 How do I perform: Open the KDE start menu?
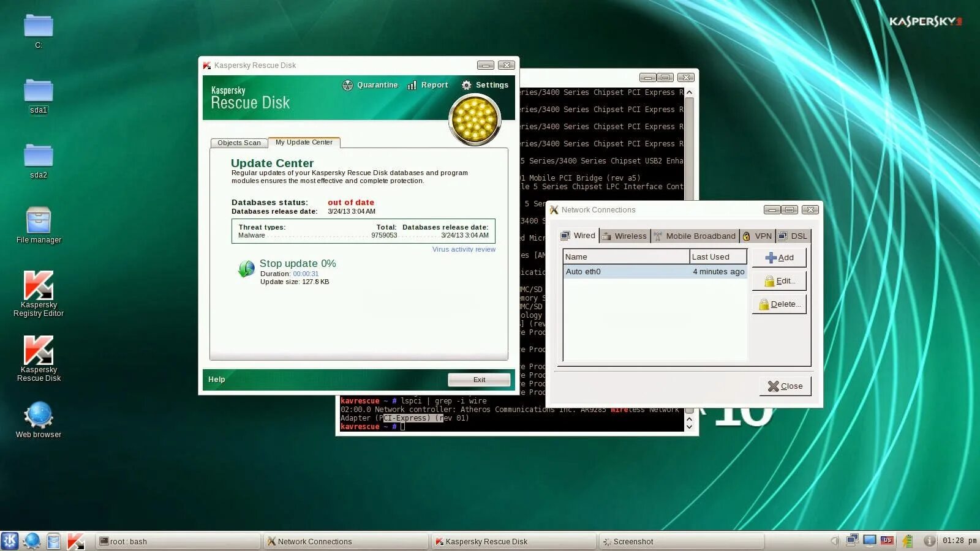click(10, 541)
